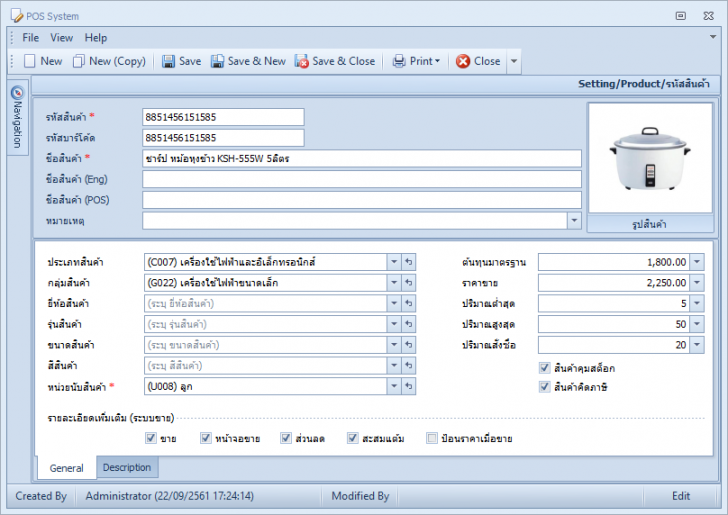This screenshot has width=728, height=515.
Task: Restore the POS System window
Action: [681, 16]
